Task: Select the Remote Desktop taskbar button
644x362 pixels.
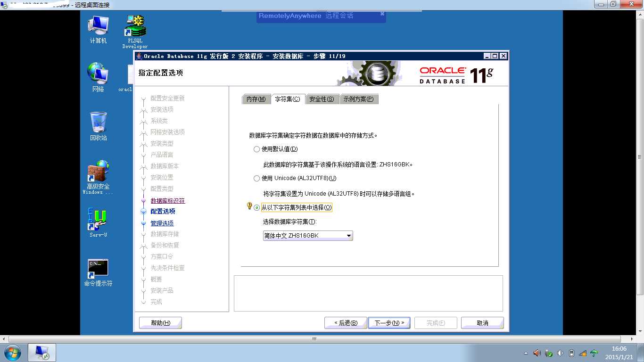Action: (42, 353)
